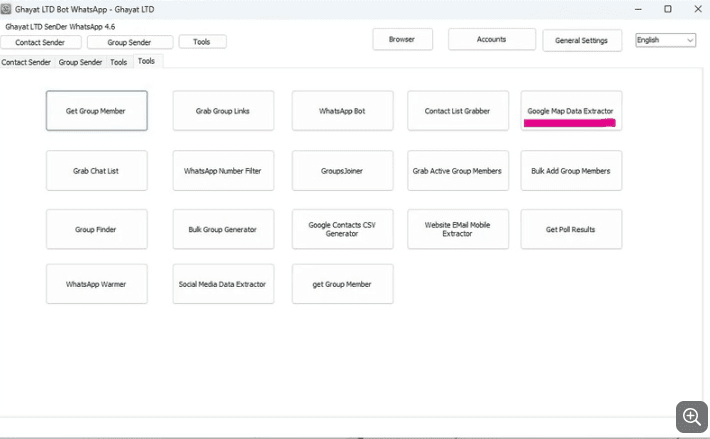Viewport: 710px width, 439px height.
Task: Click the top Tools button
Action: point(202,42)
